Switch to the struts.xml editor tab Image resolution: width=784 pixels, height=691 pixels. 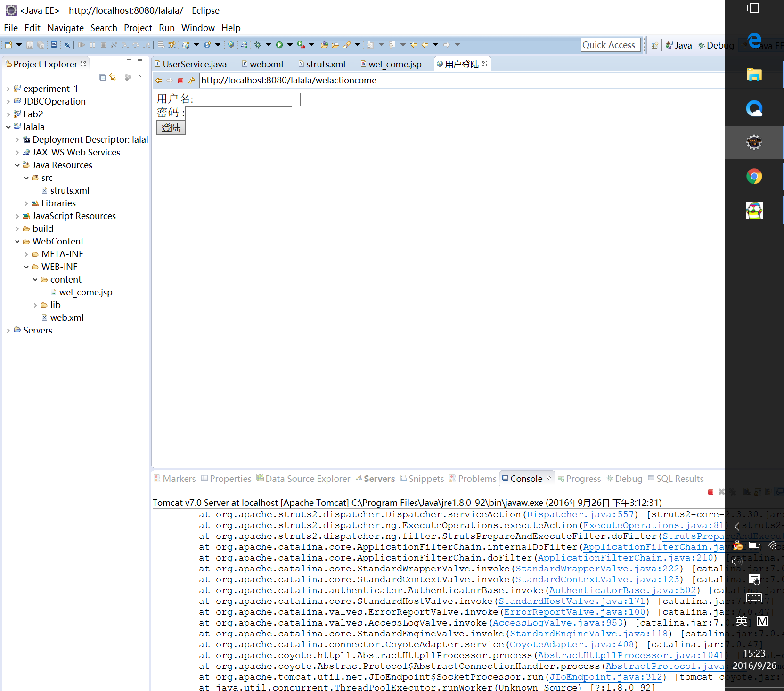tap(322, 64)
